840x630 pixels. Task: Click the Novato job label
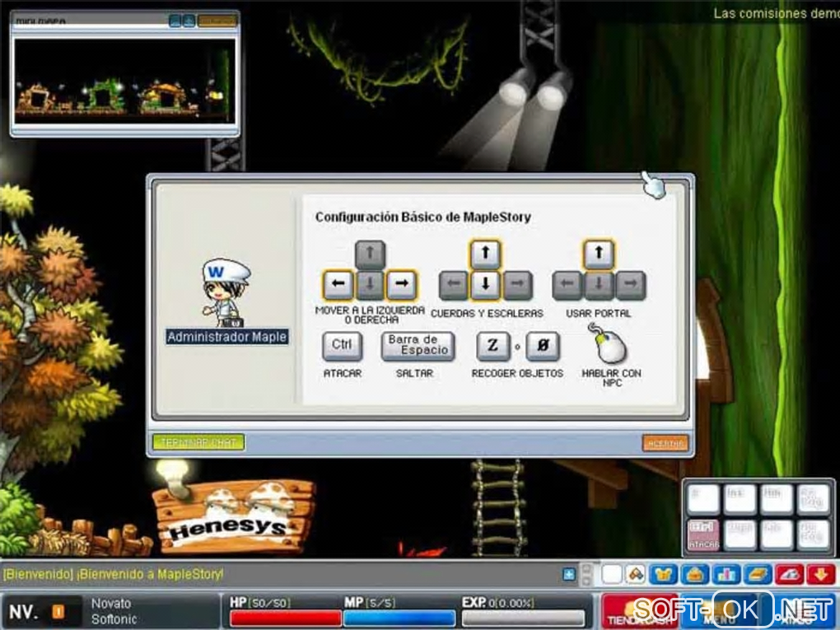pos(111,603)
